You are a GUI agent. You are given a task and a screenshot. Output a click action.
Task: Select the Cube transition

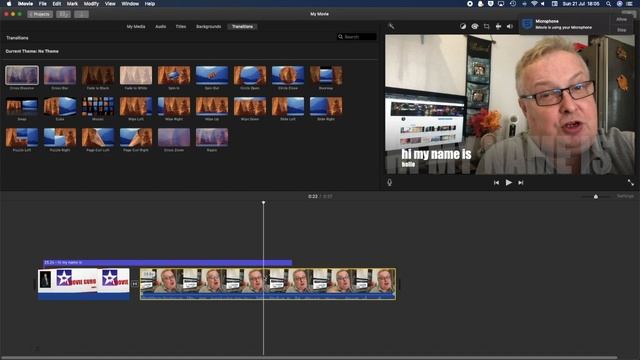pyautogui.click(x=60, y=107)
